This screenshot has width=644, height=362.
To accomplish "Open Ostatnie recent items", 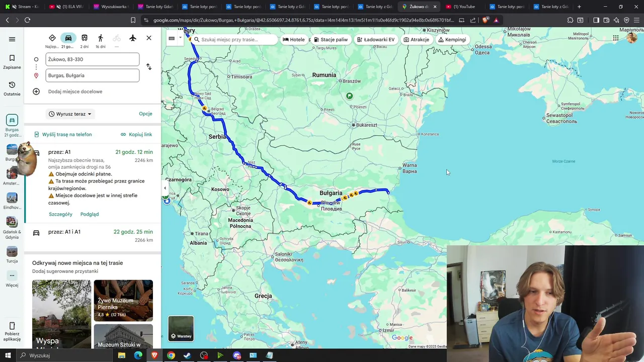I will click(12, 88).
